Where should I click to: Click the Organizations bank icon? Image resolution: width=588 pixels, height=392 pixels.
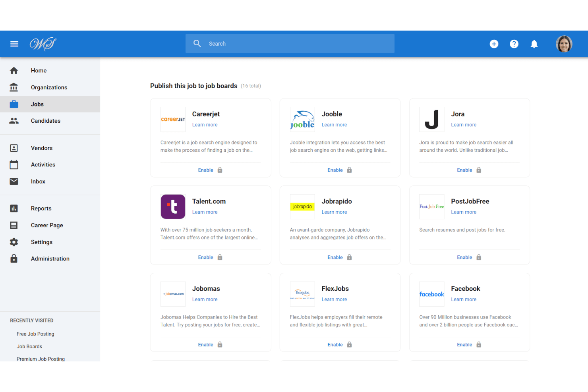[14, 87]
